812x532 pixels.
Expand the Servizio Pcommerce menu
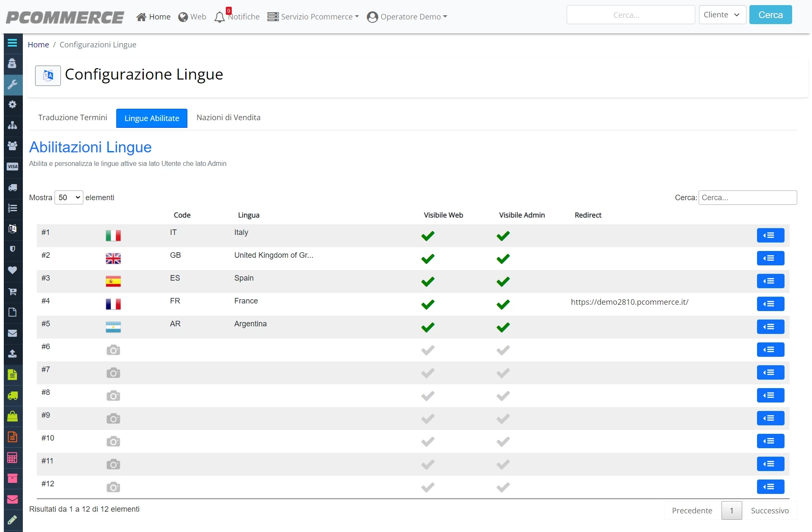(313, 17)
